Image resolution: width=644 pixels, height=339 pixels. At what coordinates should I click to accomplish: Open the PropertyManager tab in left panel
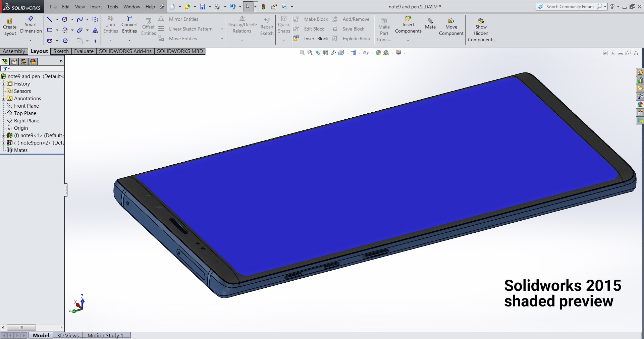point(14,61)
